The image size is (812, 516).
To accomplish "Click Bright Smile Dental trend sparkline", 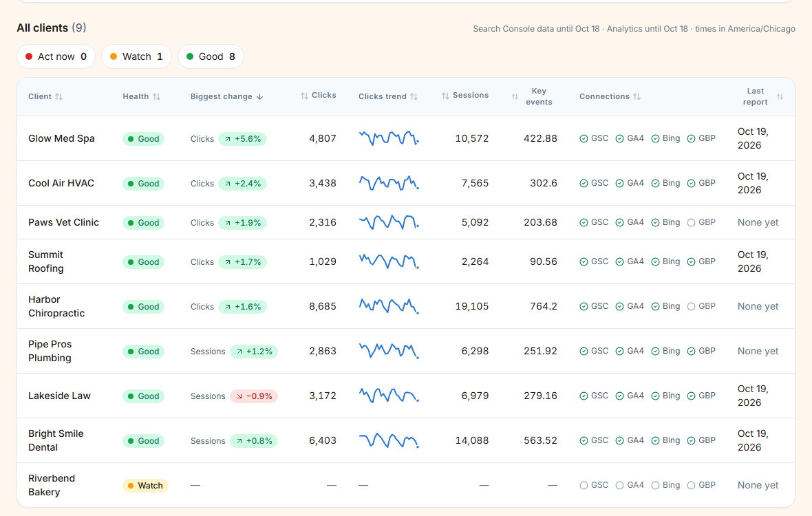I will [389, 440].
